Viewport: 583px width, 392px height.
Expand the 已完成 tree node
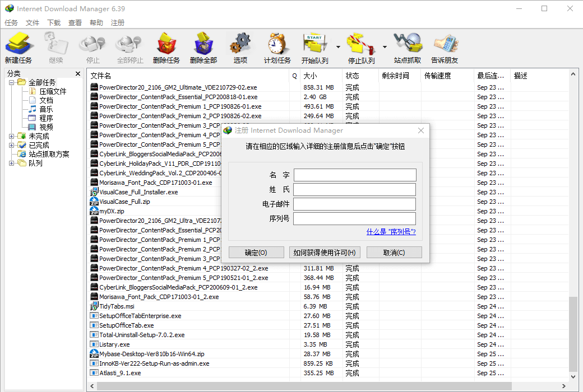(x=12, y=145)
